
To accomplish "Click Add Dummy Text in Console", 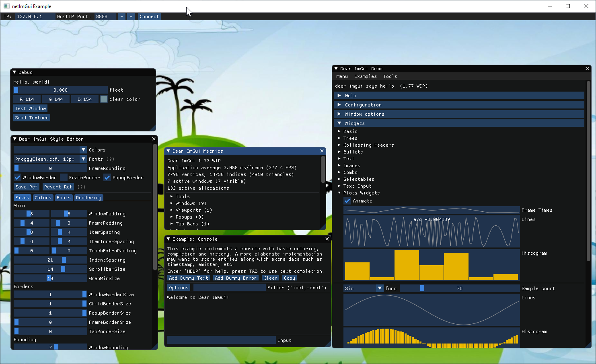I will click(189, 278).
